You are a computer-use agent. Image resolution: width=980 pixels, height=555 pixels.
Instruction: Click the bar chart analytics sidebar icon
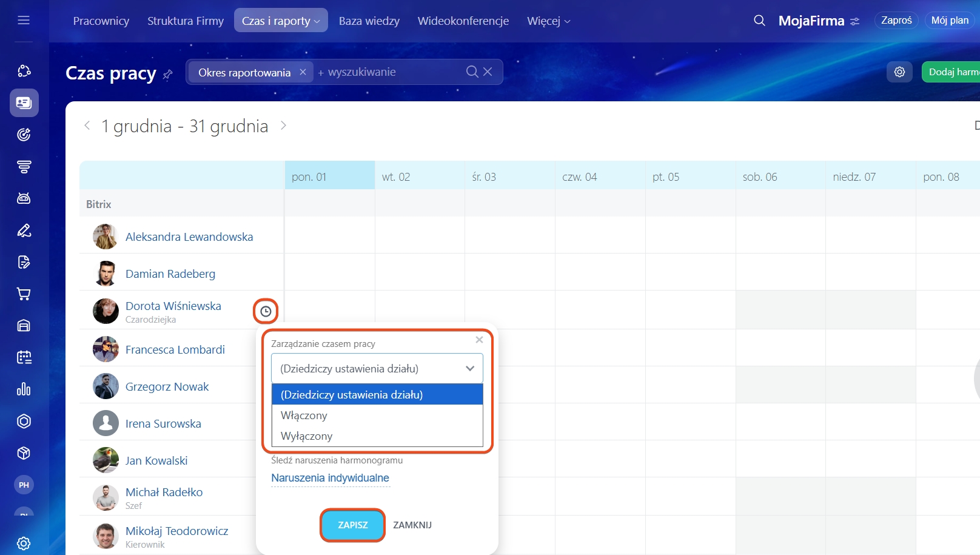pyautogui.click(x=24, y=389)
